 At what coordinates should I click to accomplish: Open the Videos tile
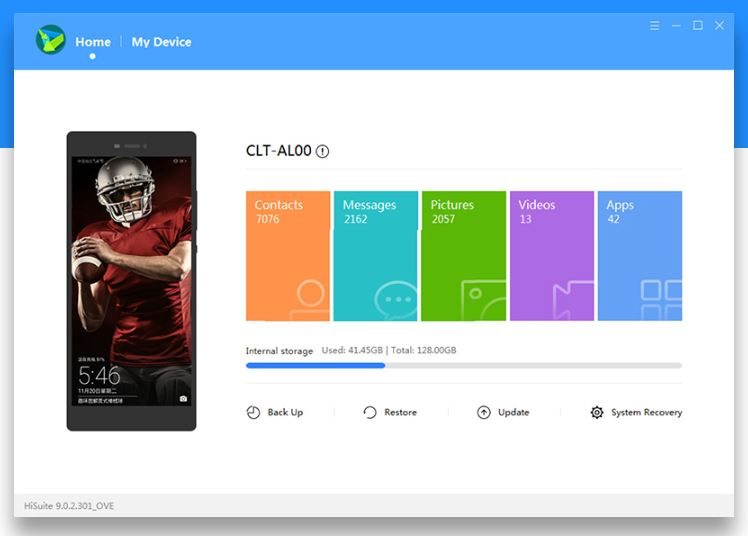[x=551, y=256]
